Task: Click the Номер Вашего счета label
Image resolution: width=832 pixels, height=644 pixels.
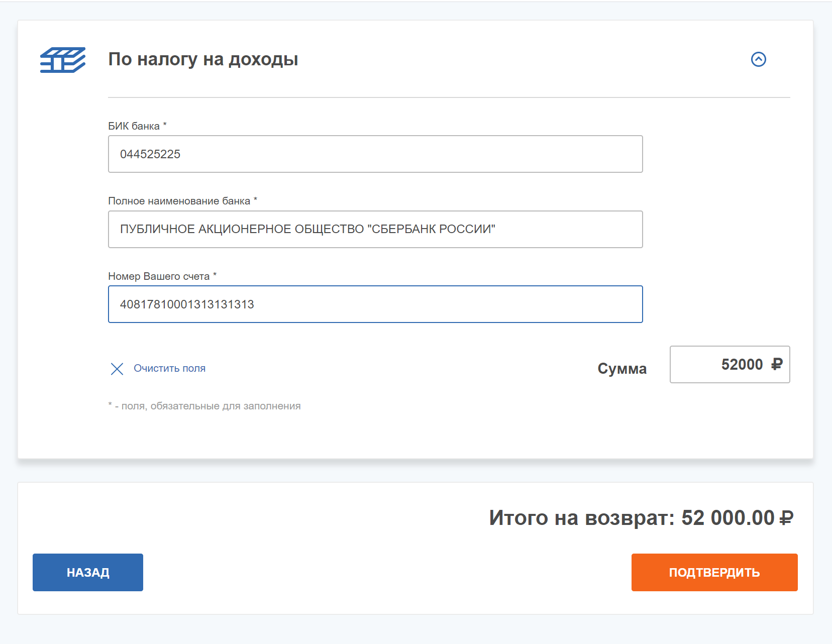Action: (159, 276)
